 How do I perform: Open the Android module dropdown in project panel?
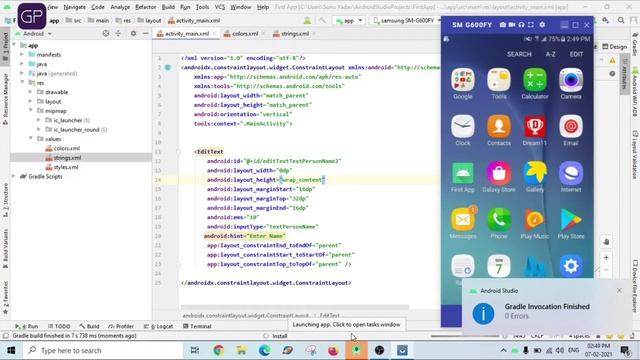point(34,33)
